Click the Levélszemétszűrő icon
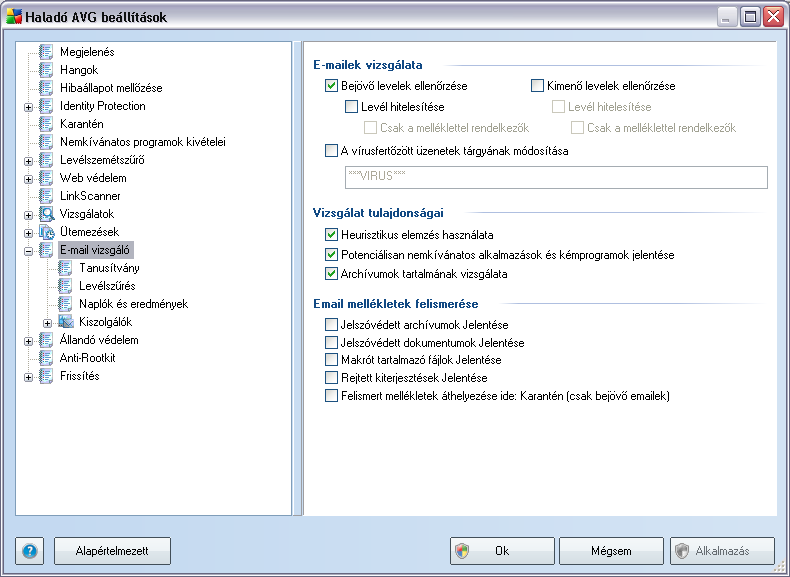The height and width of the screenshot is (577, 790). [x=46, y=160]
